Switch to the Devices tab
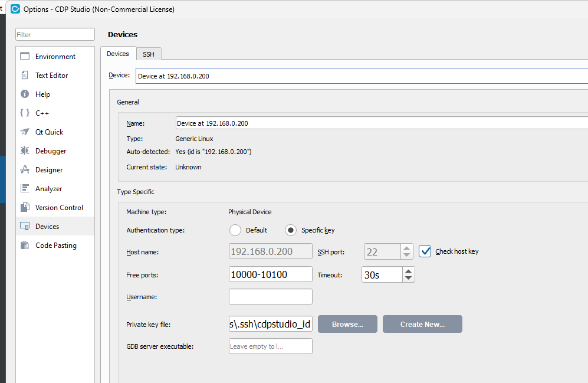 point(118,54)
